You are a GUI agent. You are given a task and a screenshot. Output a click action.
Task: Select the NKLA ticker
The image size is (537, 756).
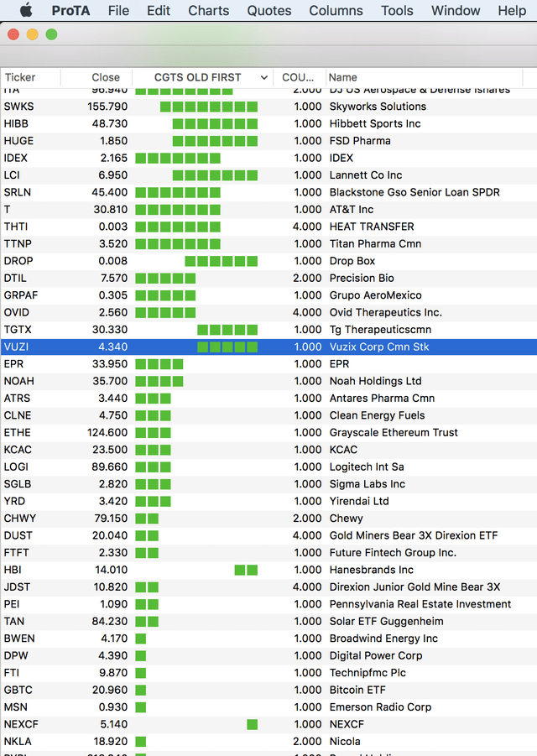click(18, 742)
